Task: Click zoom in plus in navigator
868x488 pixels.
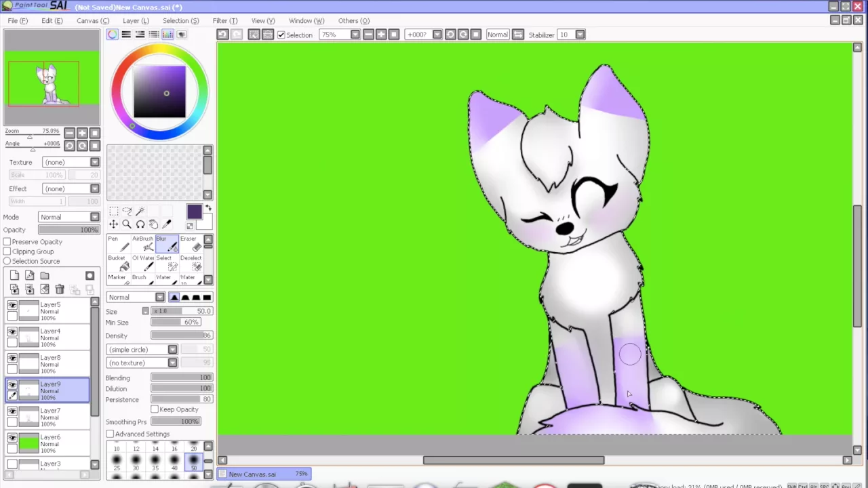Action: tap(82, 133)
